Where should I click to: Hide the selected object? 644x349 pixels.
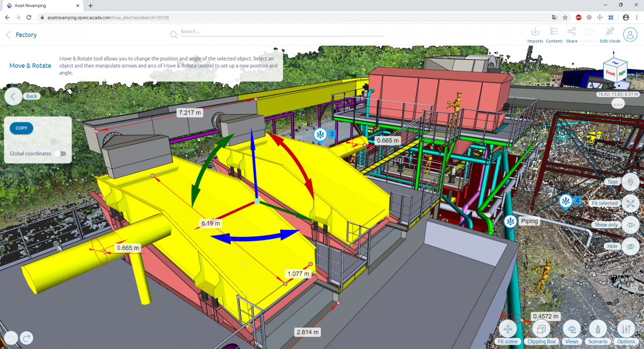point(630,246)
